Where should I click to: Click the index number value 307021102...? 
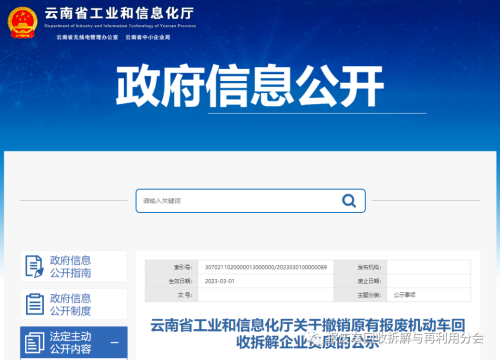pyautogui.click(x=266, y=267)
